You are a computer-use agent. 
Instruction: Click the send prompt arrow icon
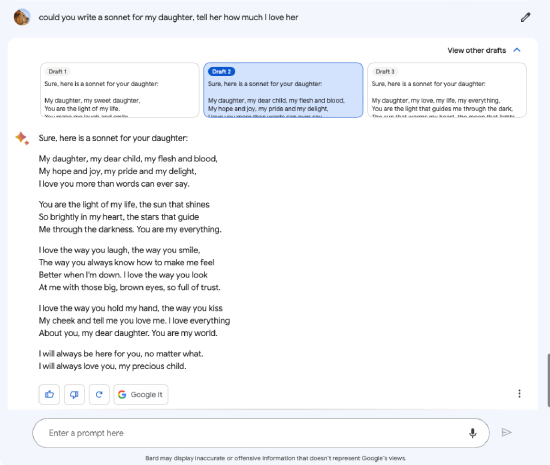(x=506, y=432)
